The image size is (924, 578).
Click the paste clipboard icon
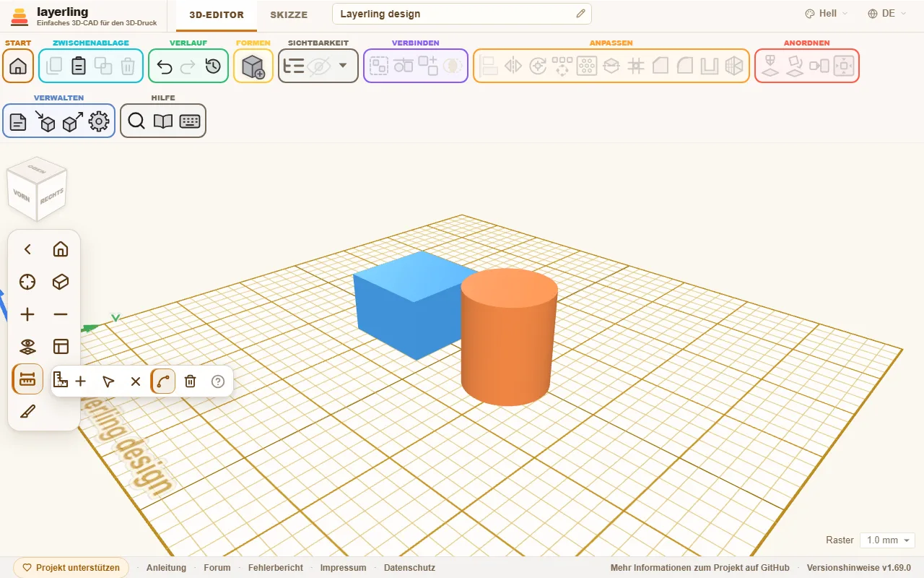pyautogui.click(x=79, y=66)
